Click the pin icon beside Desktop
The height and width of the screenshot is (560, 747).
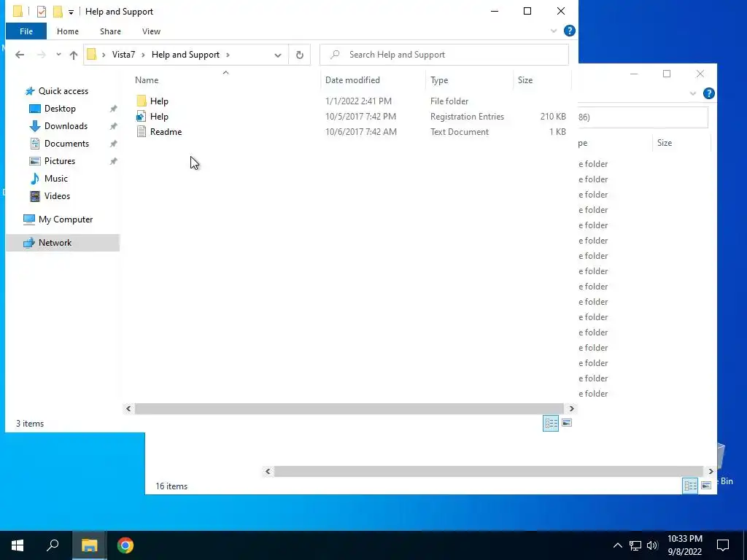coord(113,109)
